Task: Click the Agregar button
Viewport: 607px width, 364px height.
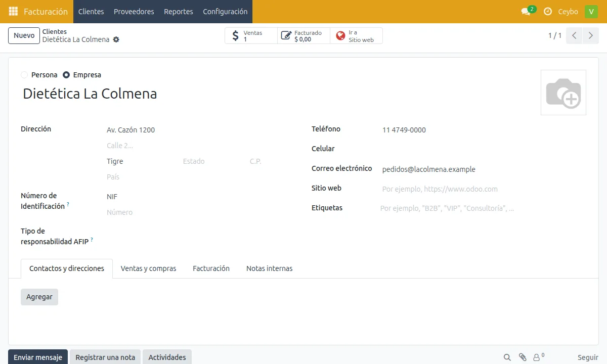Action: [39, 297]
